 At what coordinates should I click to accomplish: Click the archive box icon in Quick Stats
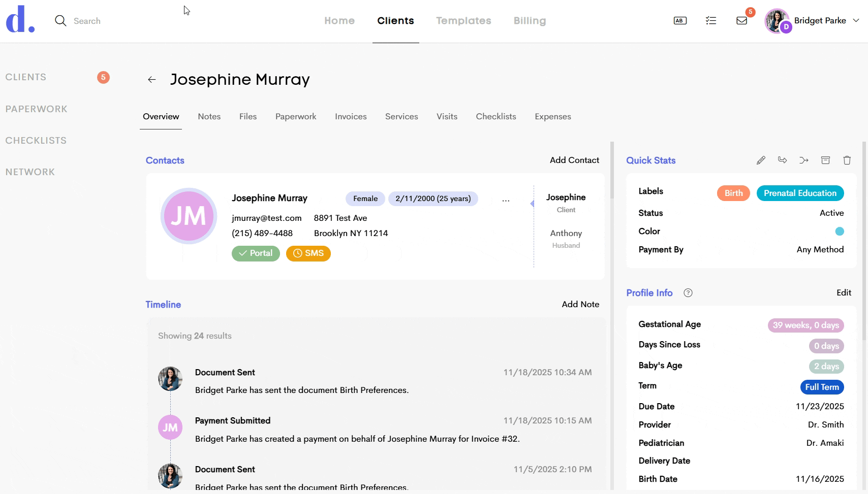(x=825, y=160)
